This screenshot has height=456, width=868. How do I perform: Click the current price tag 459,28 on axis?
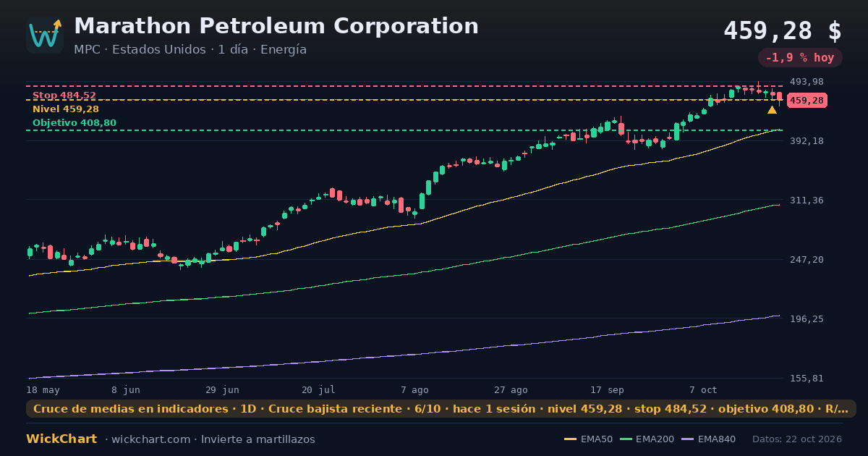click(807, 101)
